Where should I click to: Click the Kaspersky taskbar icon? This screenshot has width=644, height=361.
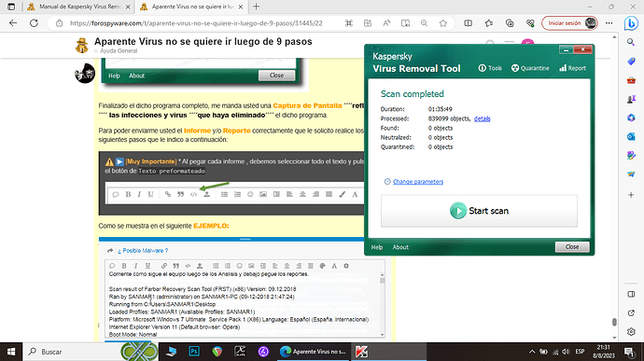click(361, 352)
